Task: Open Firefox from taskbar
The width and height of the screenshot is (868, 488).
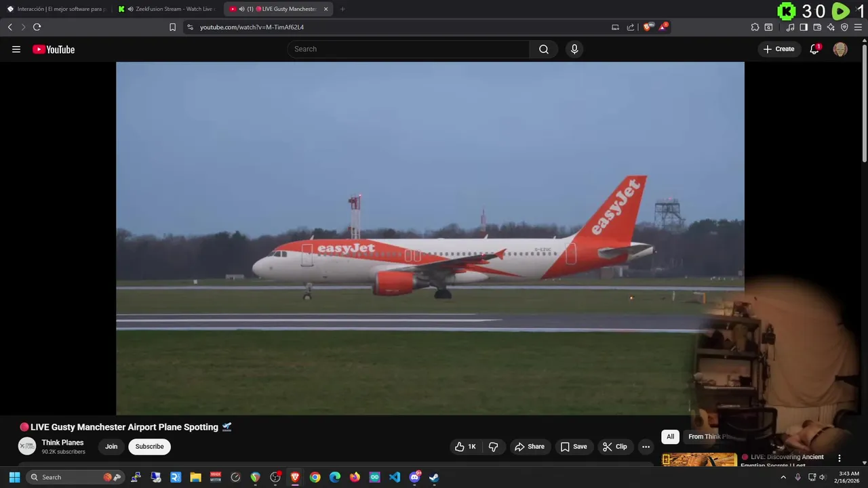Action: click(x=355, y=477)
